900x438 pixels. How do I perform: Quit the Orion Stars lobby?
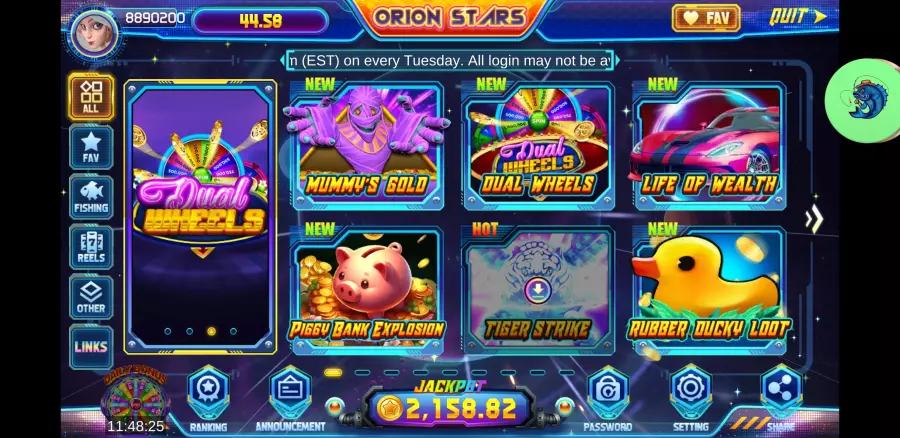(797, 17)
